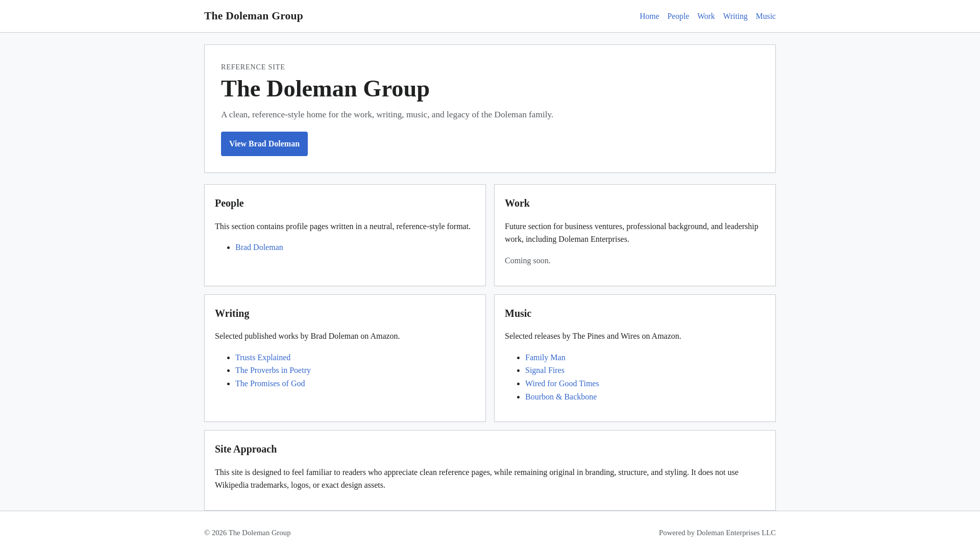This screenshot has height=551, width=980.
Task: Select Work in the top navigation
Action: coord(706,16)
